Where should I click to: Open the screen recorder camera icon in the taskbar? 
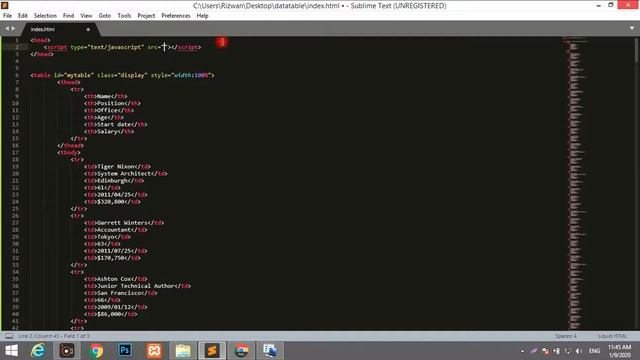point(67,351)
